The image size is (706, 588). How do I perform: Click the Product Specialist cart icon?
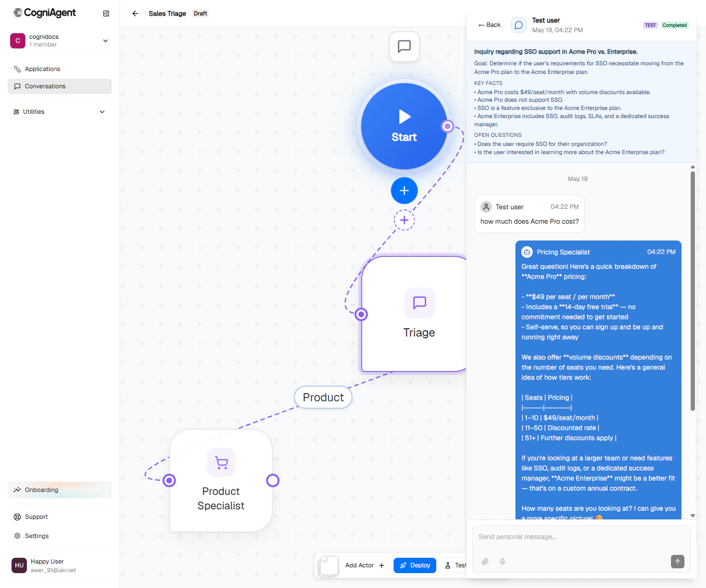pos(221,462)
